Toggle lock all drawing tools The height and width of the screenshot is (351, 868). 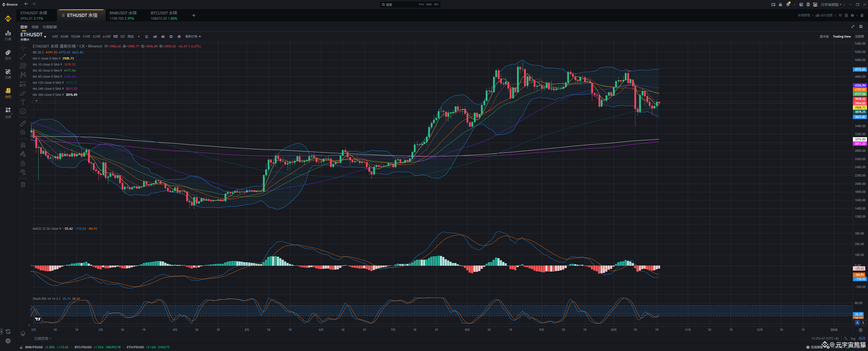point(23,163)
